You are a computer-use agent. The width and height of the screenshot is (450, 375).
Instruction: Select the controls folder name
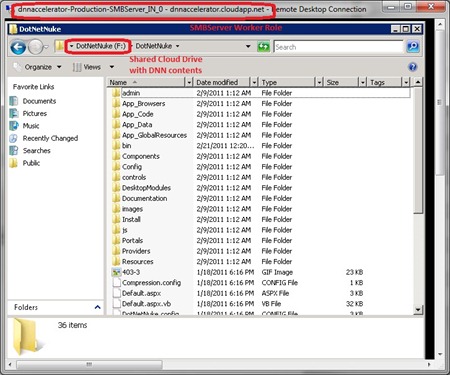click(134, 177)
